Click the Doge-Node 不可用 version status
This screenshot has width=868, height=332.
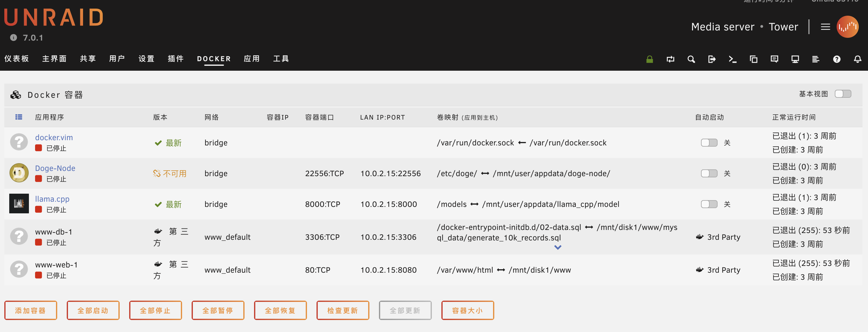[169, 173]
